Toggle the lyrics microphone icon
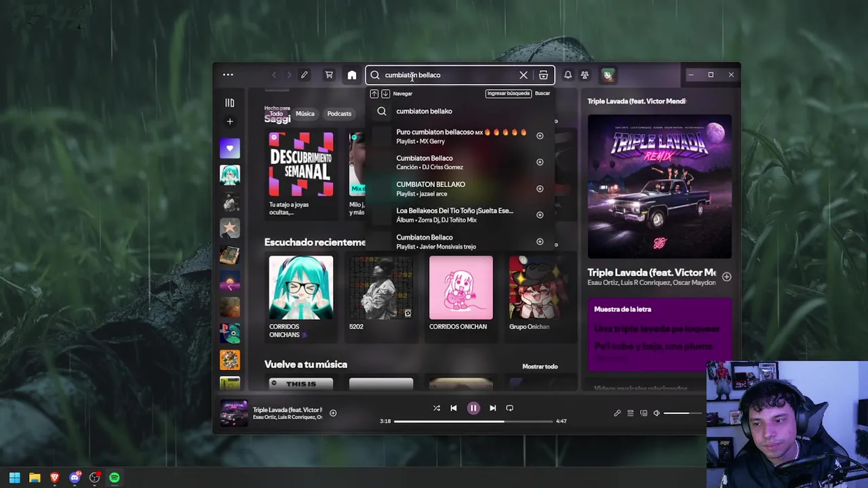This screenshot has width=868, height=488. click(617, 413)
